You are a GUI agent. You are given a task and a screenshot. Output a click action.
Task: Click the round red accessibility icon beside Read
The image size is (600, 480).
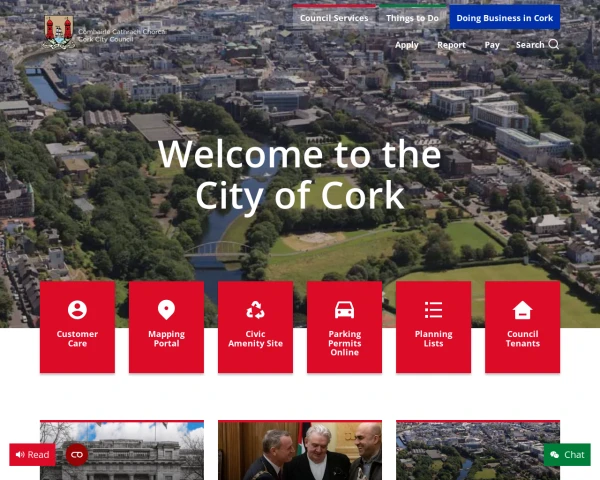[76, 455]
